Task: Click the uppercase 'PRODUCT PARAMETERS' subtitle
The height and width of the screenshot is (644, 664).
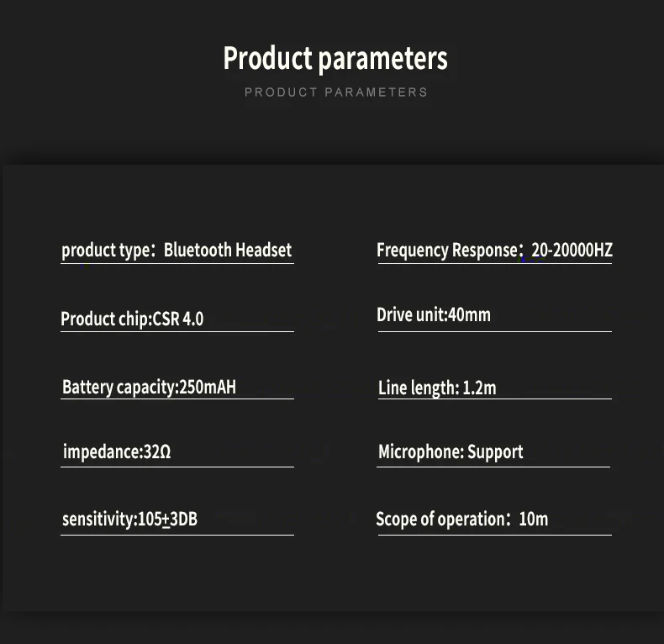Action: tap(336, 92)
